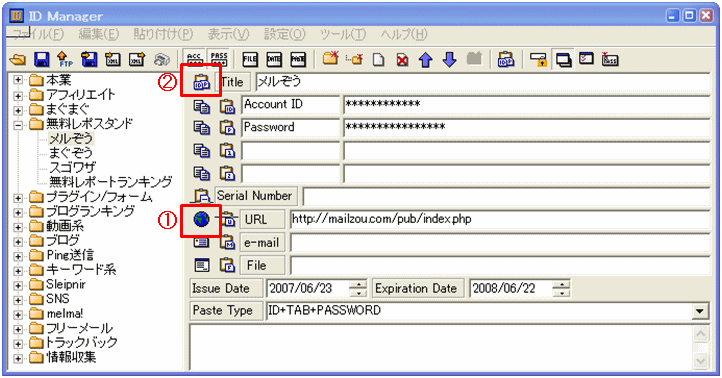Click the paste icon beside URL

228,220
